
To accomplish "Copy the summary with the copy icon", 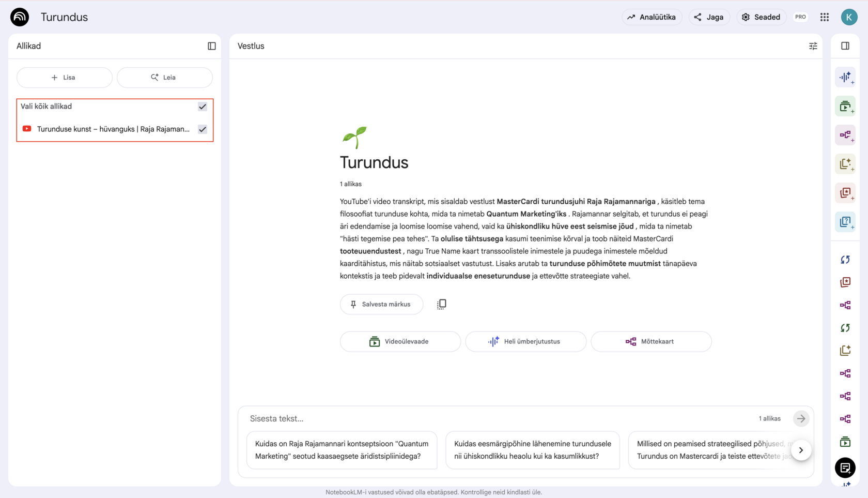I will point(441,304).
